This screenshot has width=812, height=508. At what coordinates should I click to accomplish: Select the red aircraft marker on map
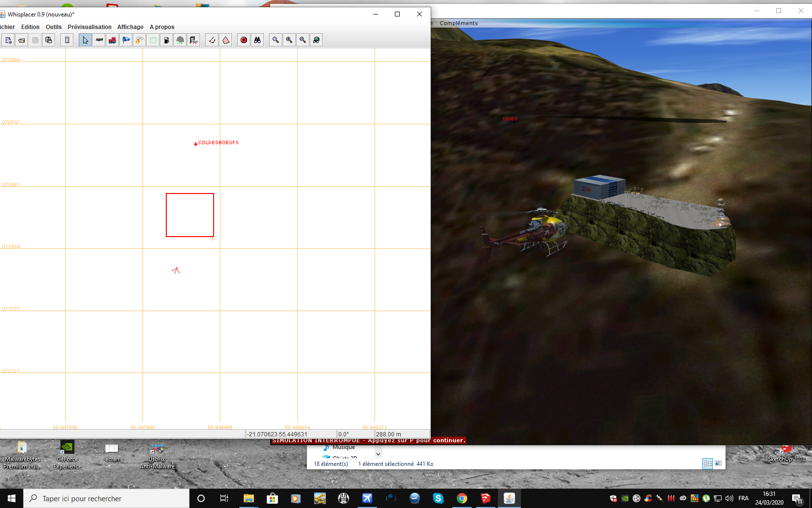click(x=176, y=270)
